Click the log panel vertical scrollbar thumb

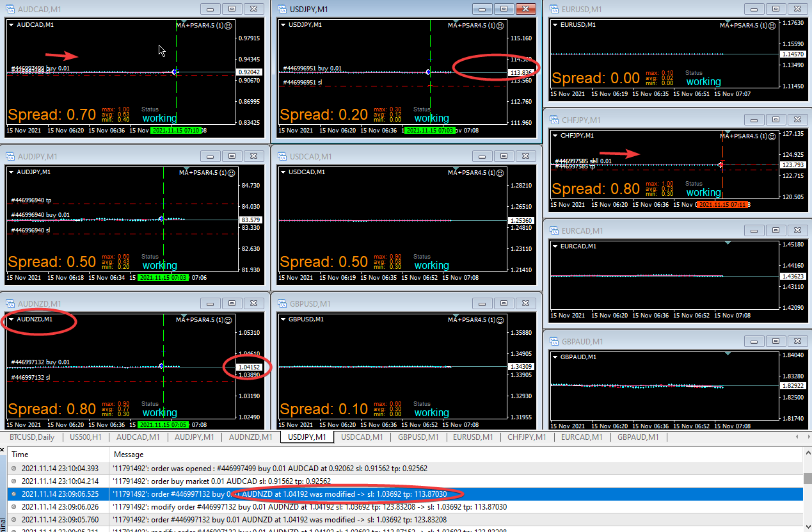808,478
